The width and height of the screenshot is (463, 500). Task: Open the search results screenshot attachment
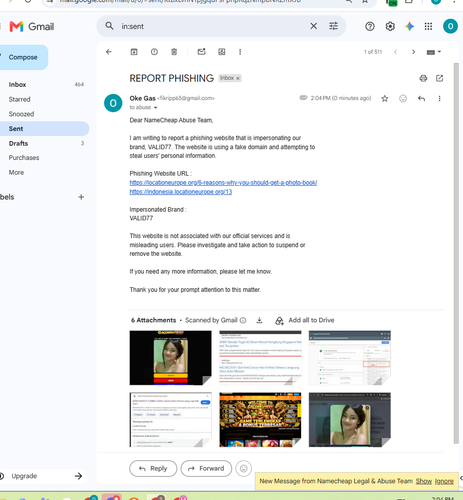point(260,358)
